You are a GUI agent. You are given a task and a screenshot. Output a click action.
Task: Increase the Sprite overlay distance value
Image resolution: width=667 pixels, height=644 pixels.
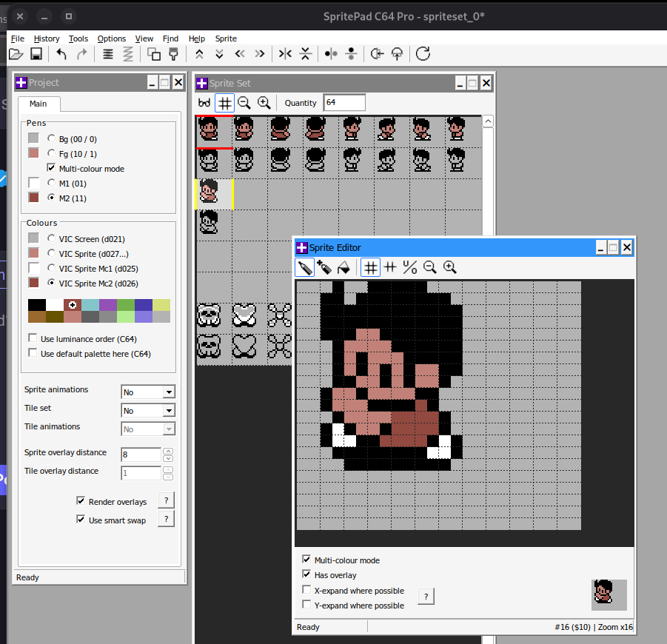point(168,451)
